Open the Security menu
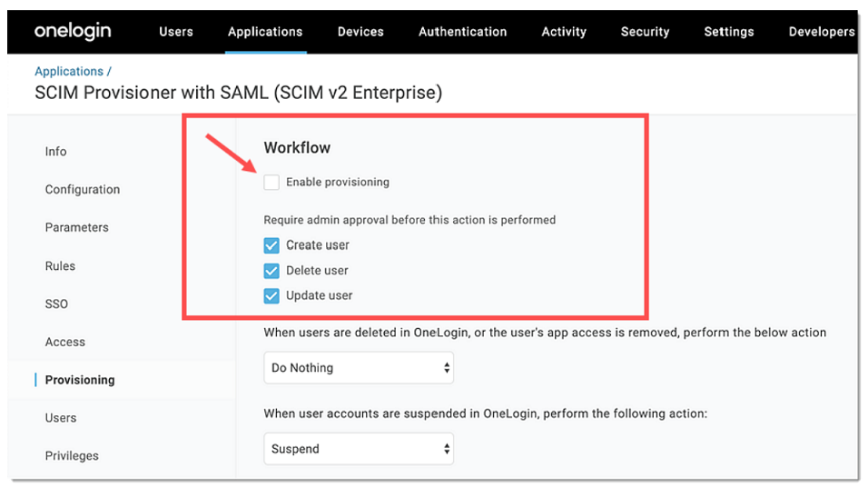 pos(645,32)
